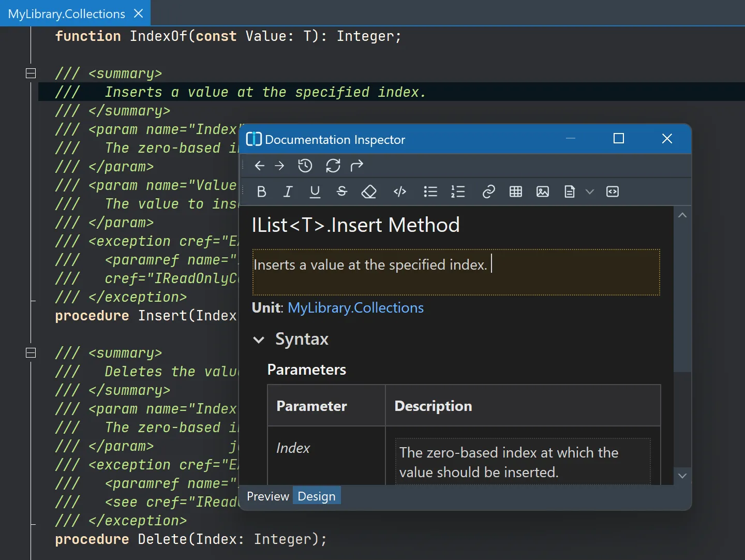Screen dimensions: 745x560
Task: Collapse the Syntax section
Action: click(x=259, y=340)
